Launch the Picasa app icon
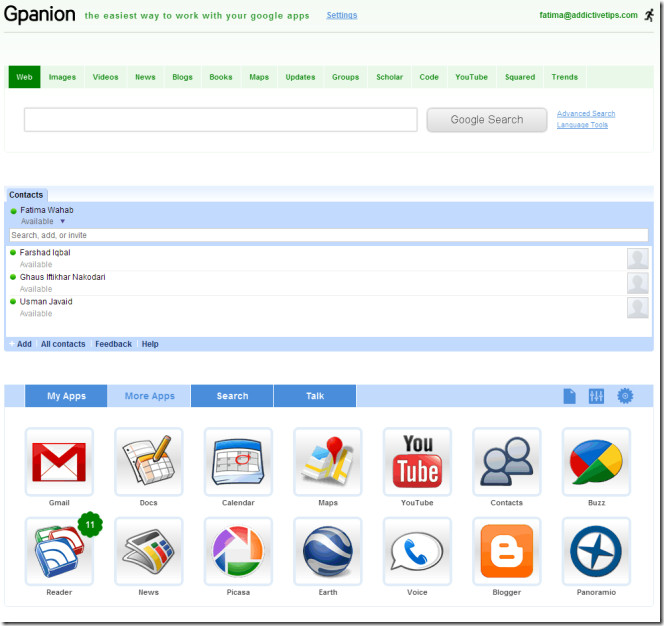Screen dimensions: 664x626 [238, 551]
